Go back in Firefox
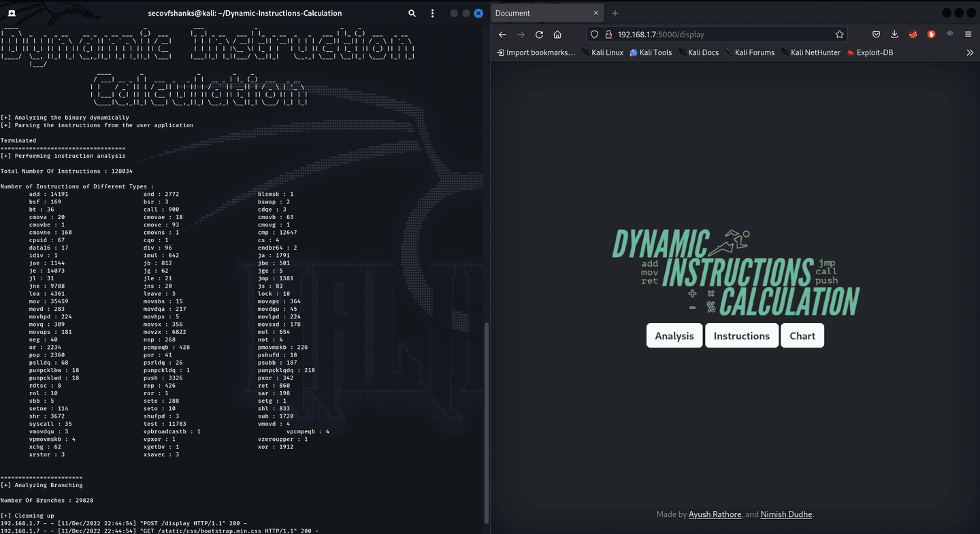 coord(502,35)
